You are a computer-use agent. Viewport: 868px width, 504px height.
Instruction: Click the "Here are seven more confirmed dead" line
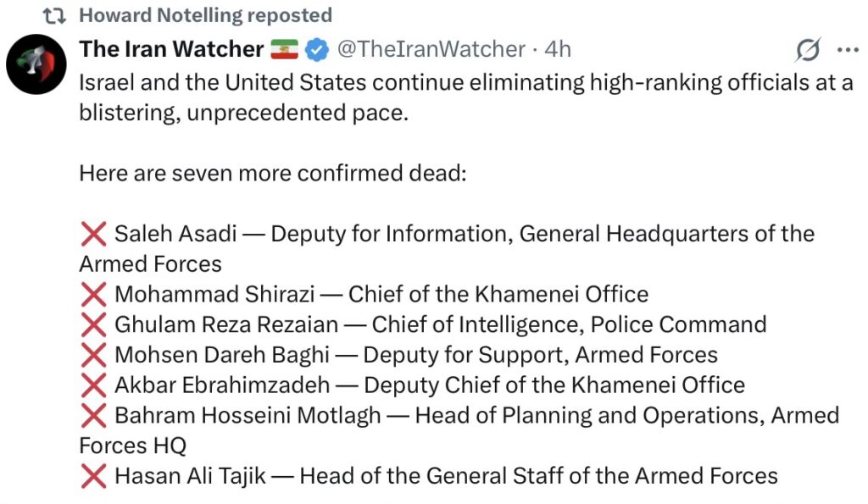click(273, 174)
